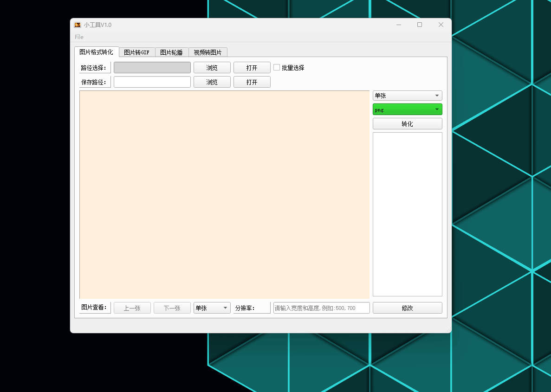The width and height of the screenshot is (551, 392).
Task: Click 浏览 next to 路径选择
Action: [212, 67]
